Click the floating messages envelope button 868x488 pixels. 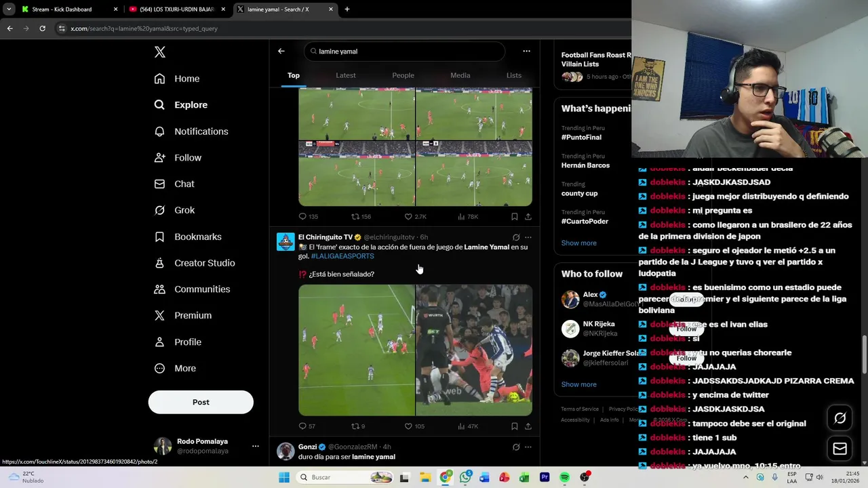click(840, 449)
